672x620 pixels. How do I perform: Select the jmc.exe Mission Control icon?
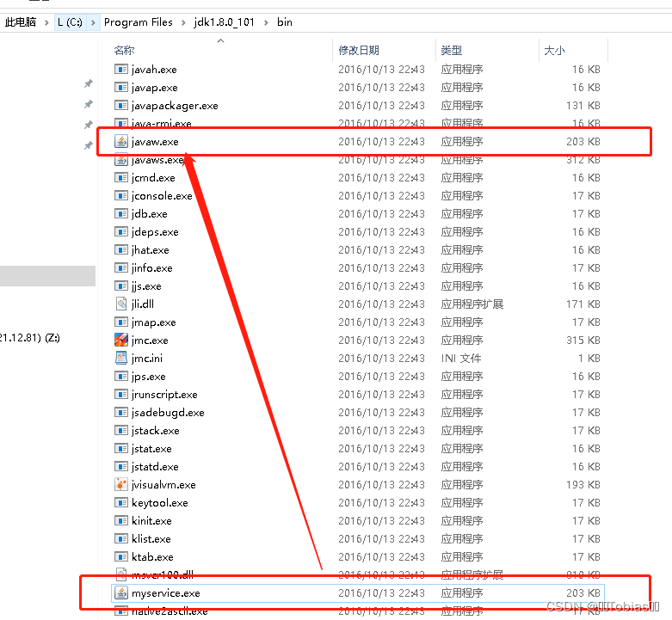point(121,340)
